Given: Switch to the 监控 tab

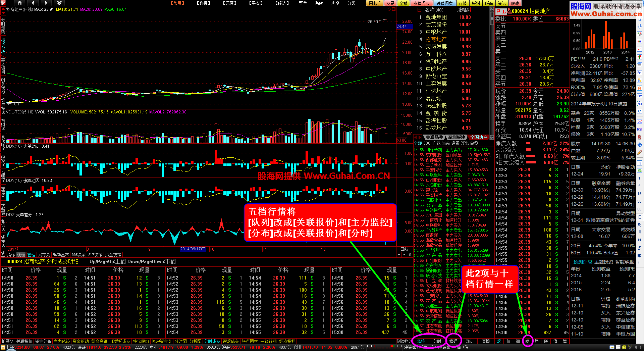Looking at the screenshot, I should coord(421,341).
